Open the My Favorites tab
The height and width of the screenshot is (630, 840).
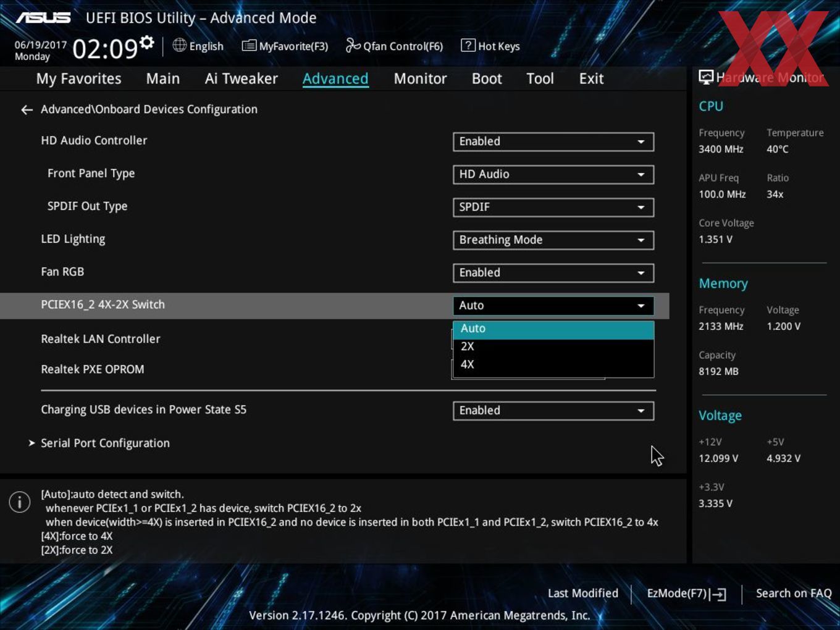pyautogui.click(x=78, y=79)
